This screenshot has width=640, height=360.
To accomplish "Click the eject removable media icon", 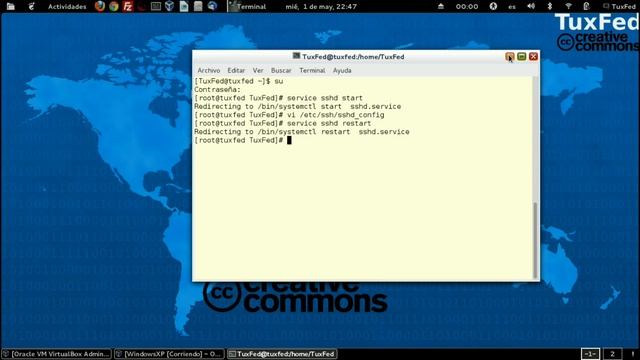I will (x=441, y=6).
